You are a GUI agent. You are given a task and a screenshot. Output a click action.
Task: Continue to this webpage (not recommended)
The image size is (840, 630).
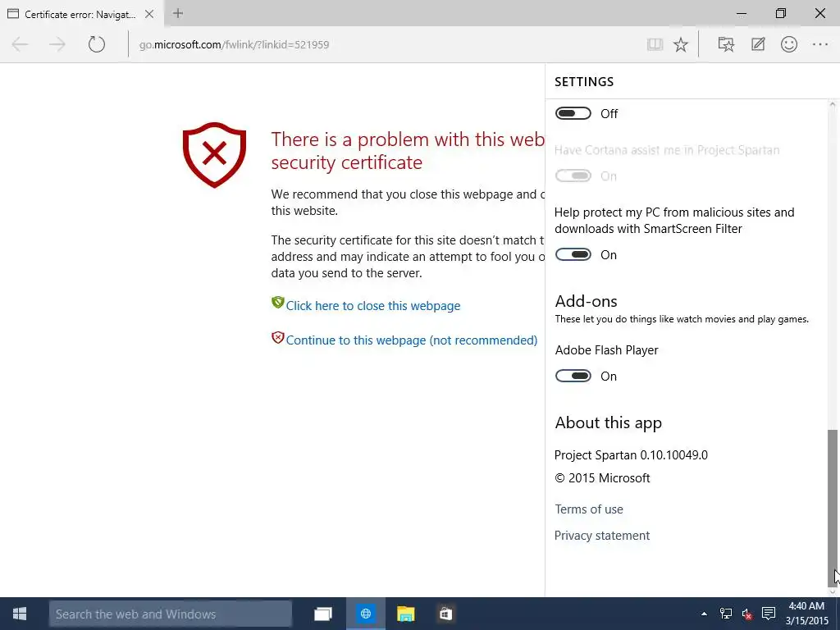coord(412,340)
